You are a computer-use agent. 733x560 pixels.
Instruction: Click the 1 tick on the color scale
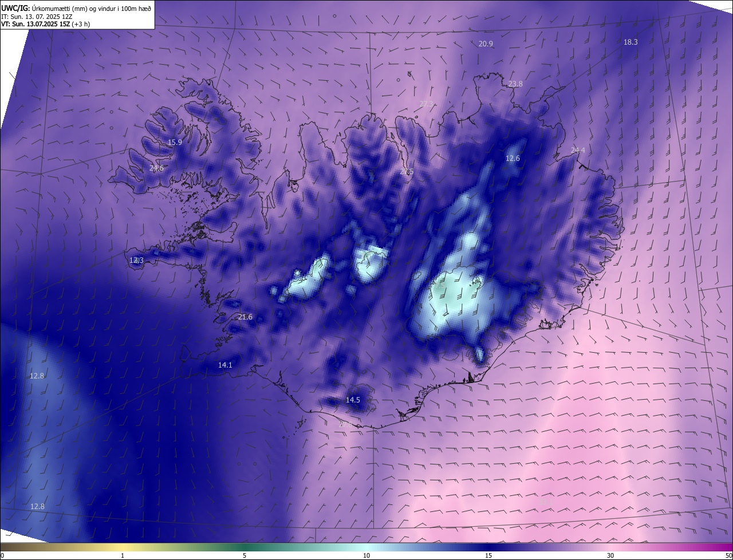[x=123, y=555]
